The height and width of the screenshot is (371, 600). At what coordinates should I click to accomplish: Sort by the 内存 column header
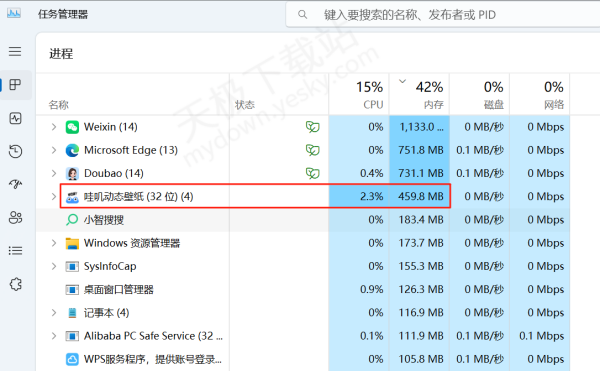pyautogui.click(x=419, y=94)
